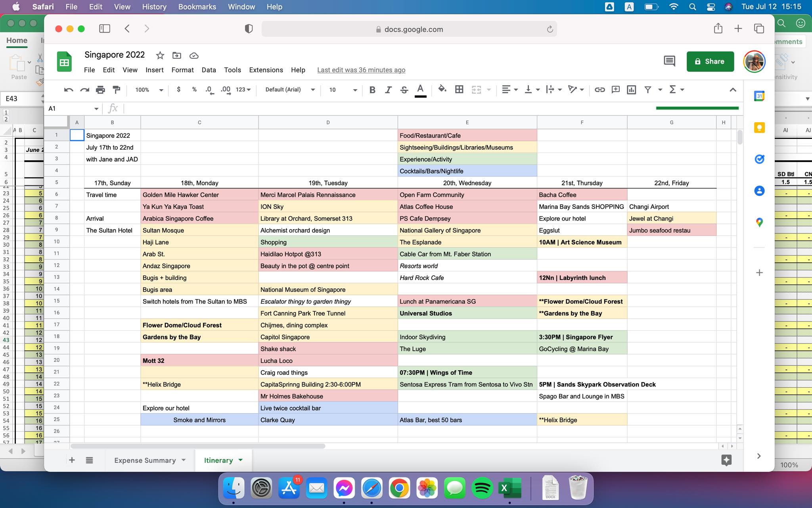This screenshot has height=508, width=812.
Task: Click the green Share button
Action: coord(710,62)
